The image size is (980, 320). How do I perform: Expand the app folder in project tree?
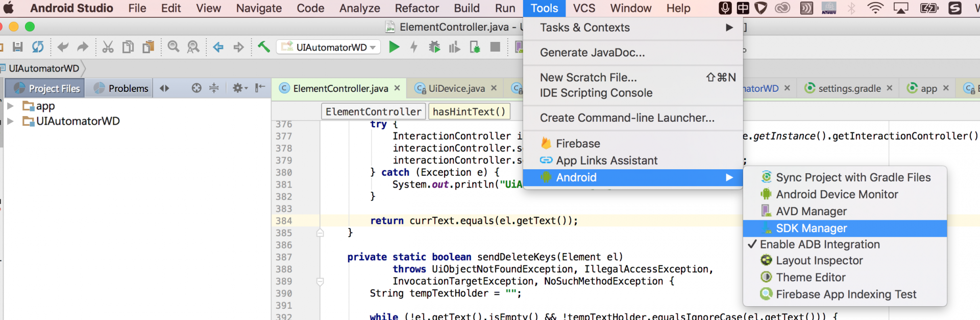10,106
